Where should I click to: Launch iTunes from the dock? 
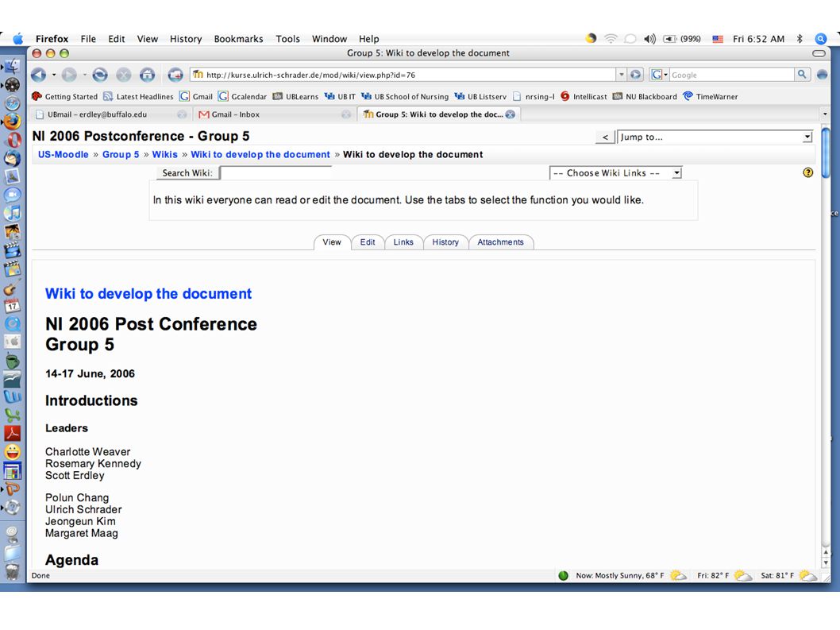coord(13,212)
